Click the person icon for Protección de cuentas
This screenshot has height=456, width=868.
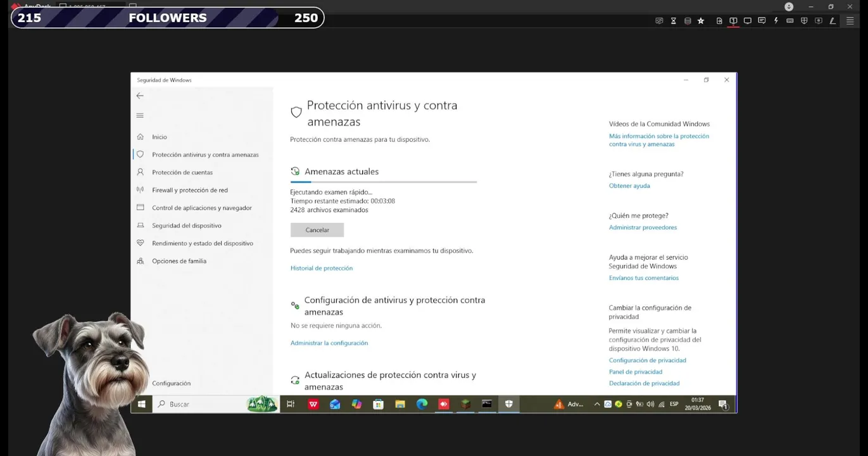(140, 172)
